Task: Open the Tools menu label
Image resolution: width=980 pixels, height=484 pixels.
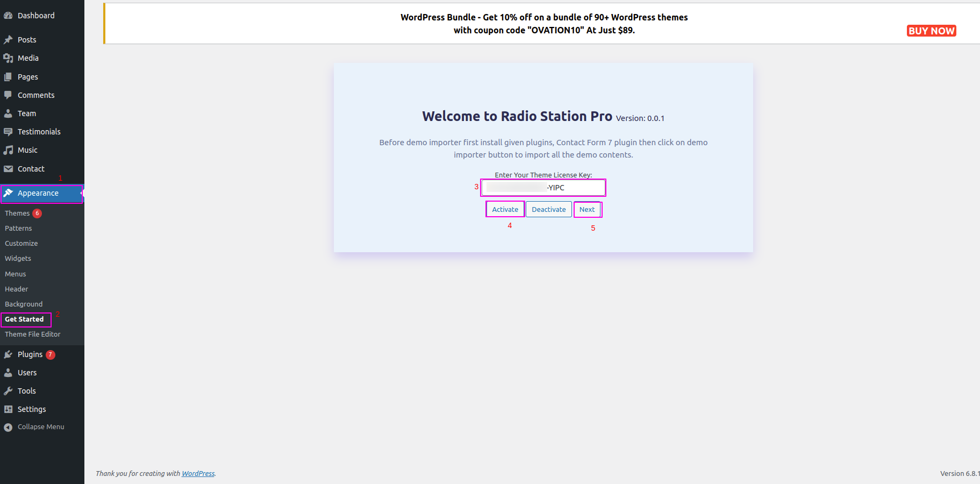Action: tap(27, 391)
